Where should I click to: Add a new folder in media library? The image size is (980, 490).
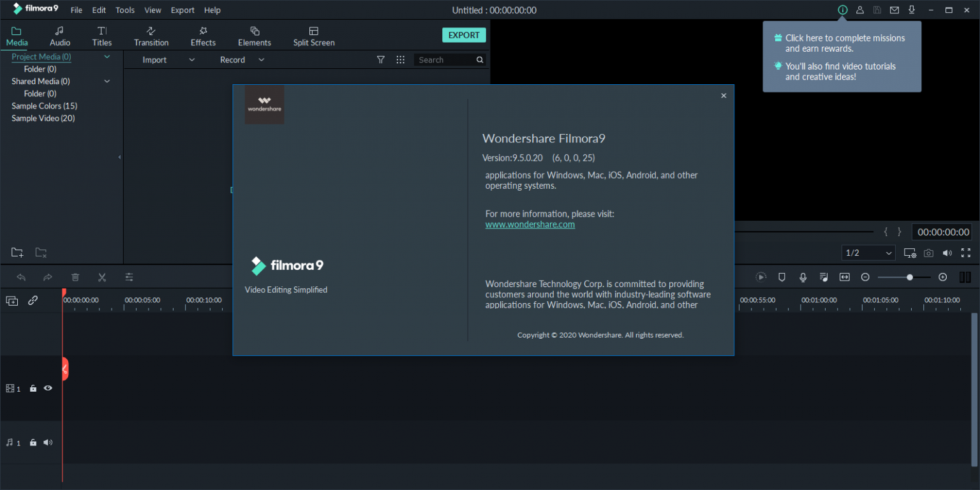(17, 253)
